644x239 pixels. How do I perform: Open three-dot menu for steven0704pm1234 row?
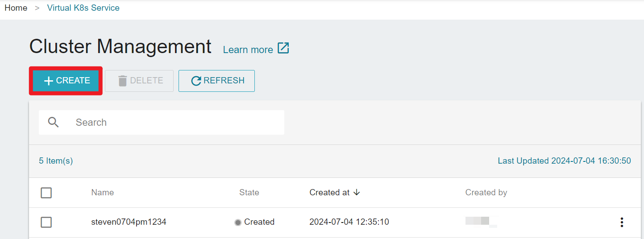(x=622, y=222)
